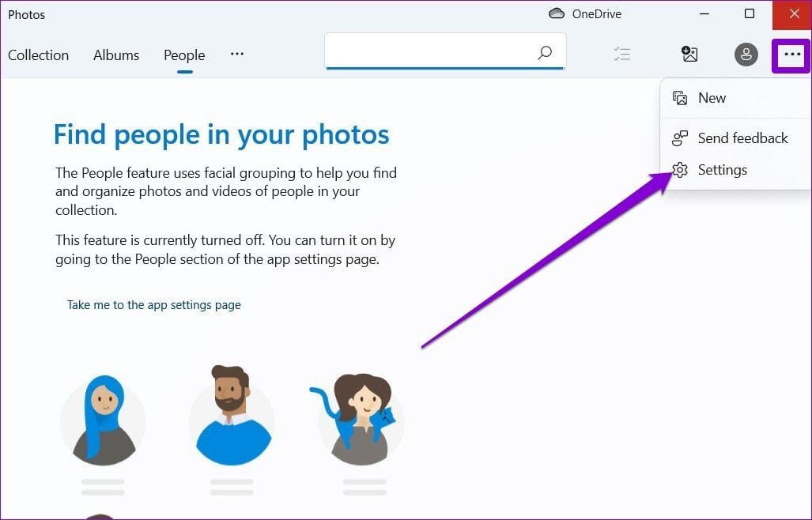Open the Collection tab
812x520 pixels.
coord(38,55)
